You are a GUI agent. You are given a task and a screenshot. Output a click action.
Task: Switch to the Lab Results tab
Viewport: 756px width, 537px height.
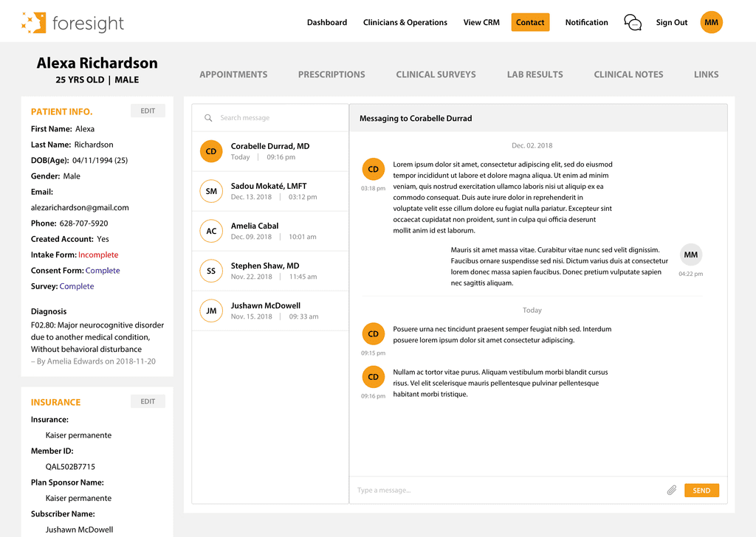point(535,74)
